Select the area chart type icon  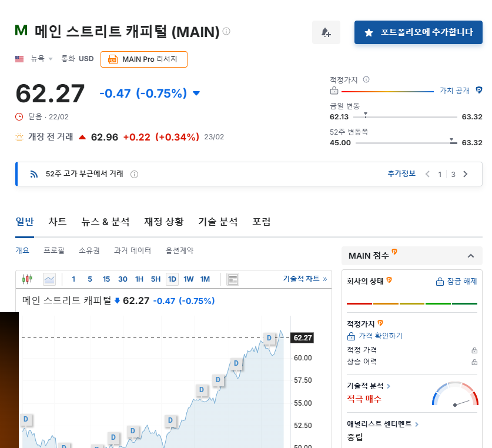(x=49, y=279)
